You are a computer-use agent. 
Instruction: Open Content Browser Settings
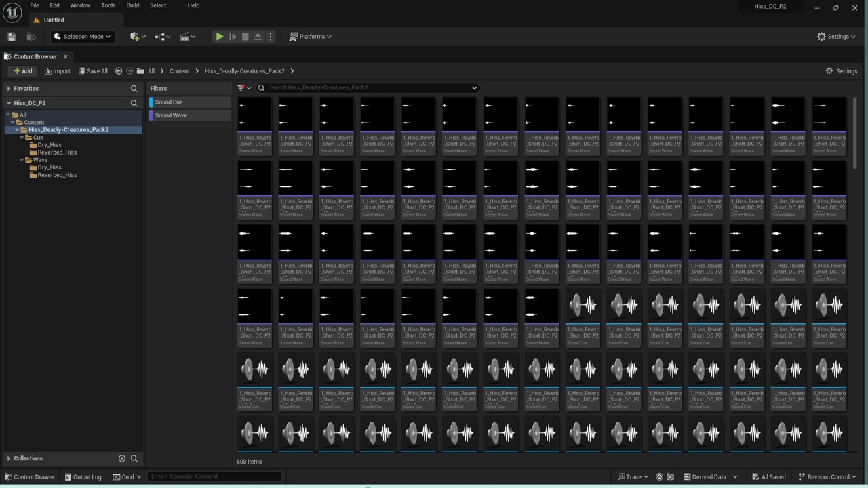842,71
